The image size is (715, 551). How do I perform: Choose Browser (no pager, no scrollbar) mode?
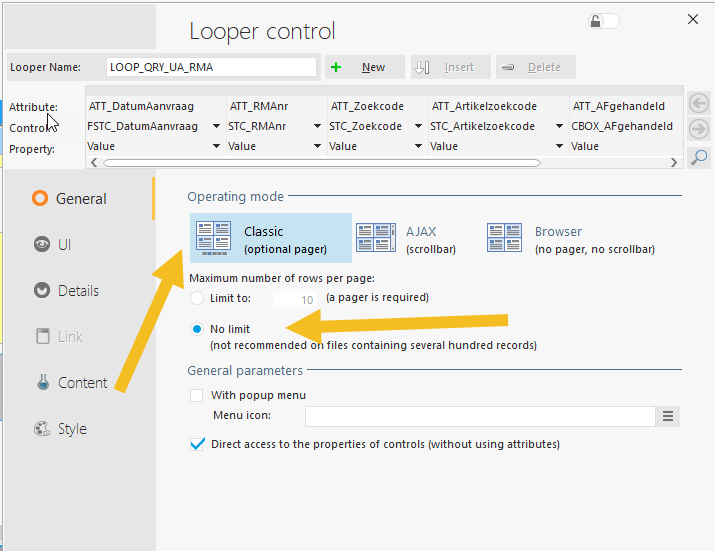tap(571, 240)
